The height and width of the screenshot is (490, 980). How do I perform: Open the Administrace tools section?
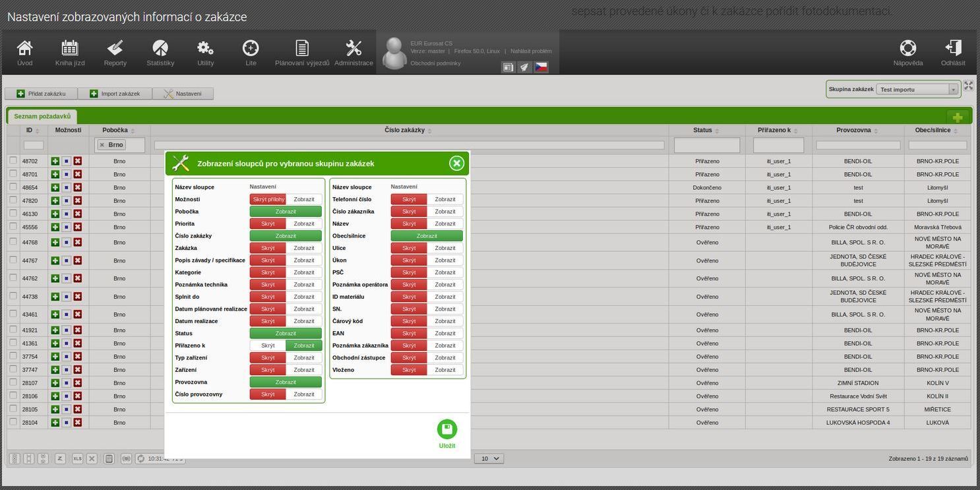(353, 53)
